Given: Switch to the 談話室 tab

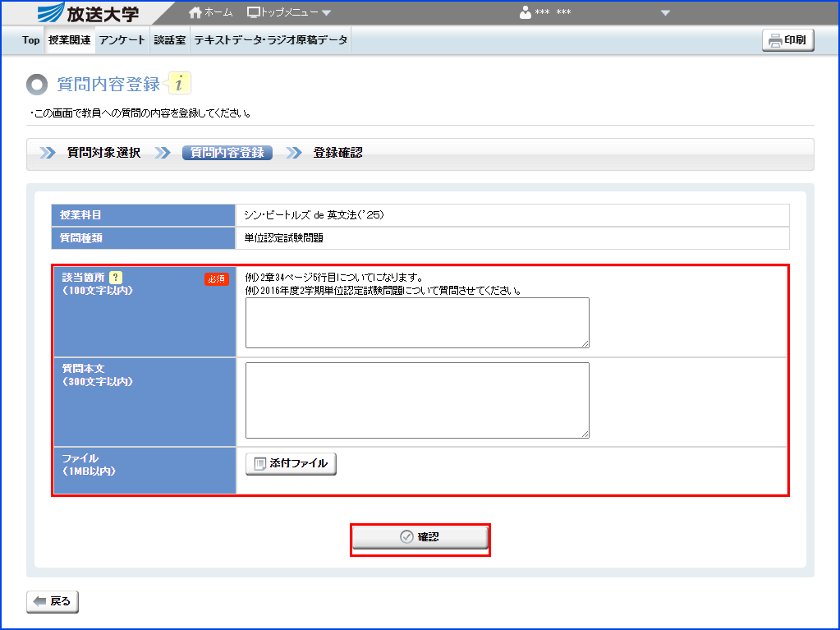Looking at the screenshot, I should point(170,39).
